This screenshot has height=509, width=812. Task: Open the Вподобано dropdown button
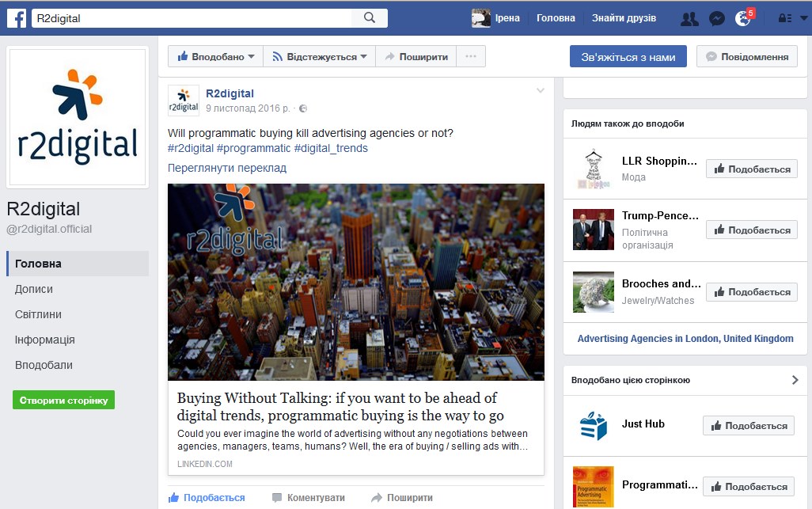(215, 56)
